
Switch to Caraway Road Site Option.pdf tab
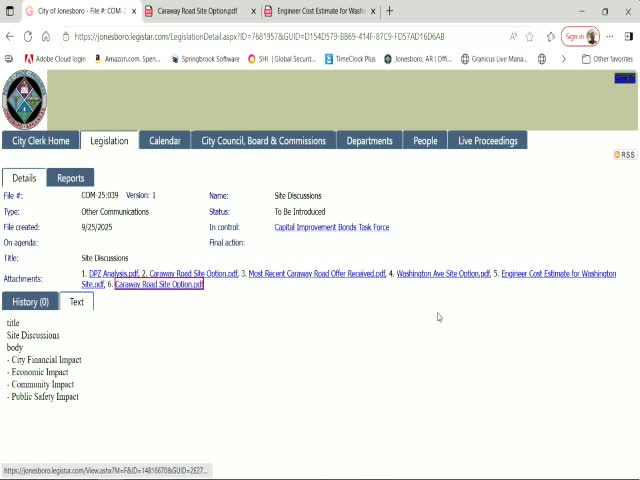point(197,11)
